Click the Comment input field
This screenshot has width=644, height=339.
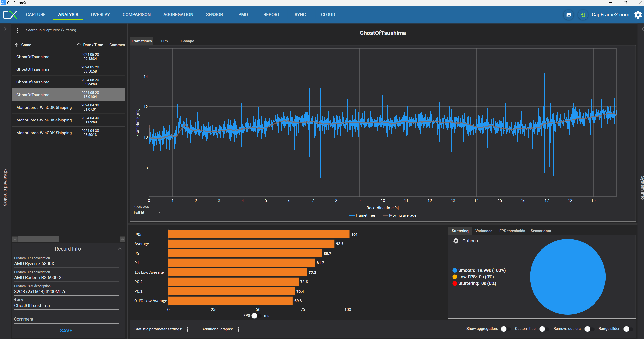(x=66, y=319)
